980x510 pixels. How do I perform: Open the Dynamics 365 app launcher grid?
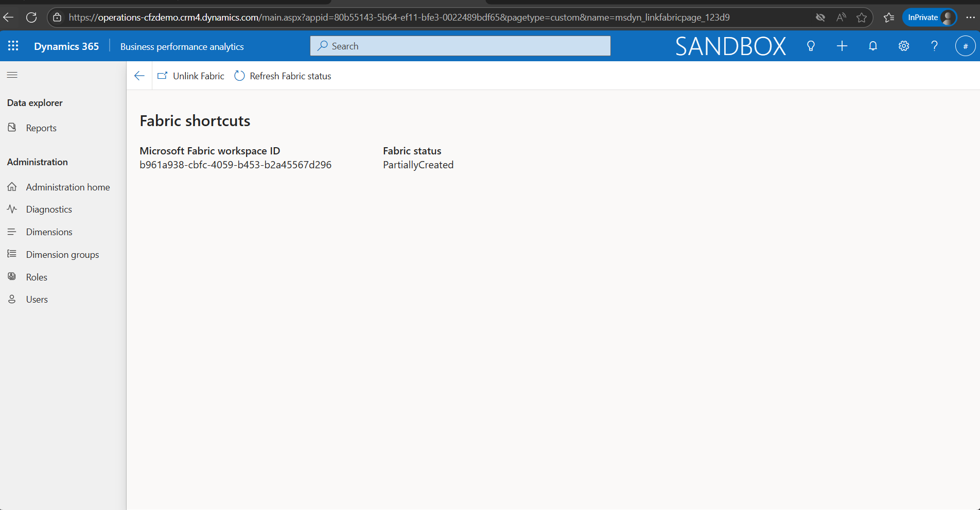(13, 46)
